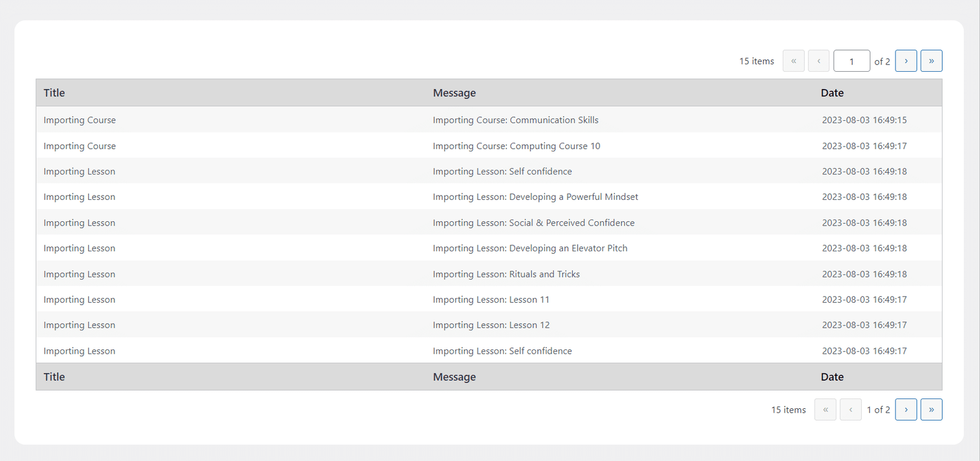
Task: Click the Title column footer label
Action: (54, 377)
